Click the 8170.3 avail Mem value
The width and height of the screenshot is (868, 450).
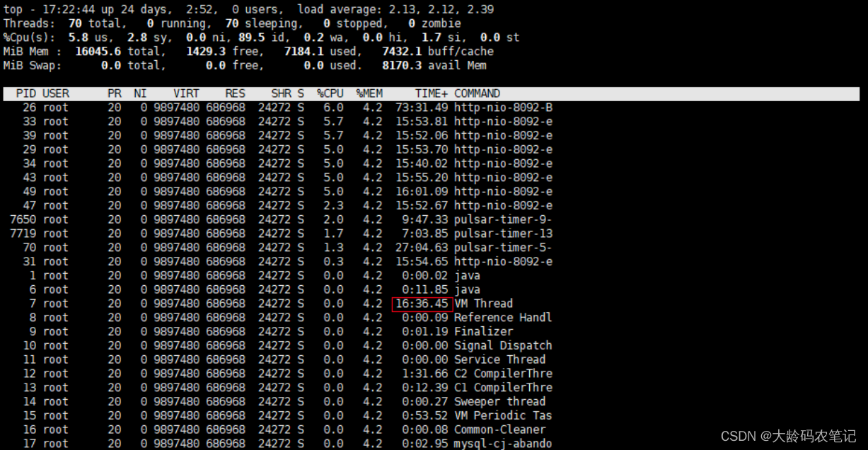[401, 66]
